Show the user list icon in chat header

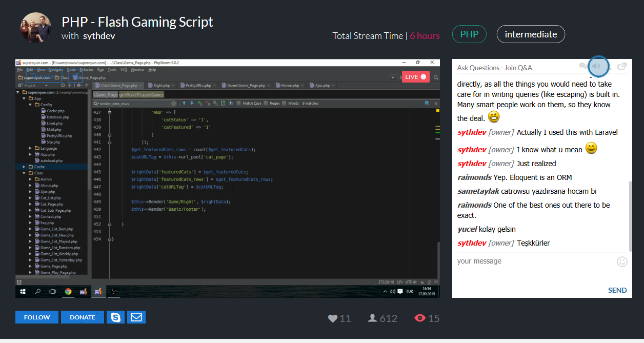(x=610, y=66)
